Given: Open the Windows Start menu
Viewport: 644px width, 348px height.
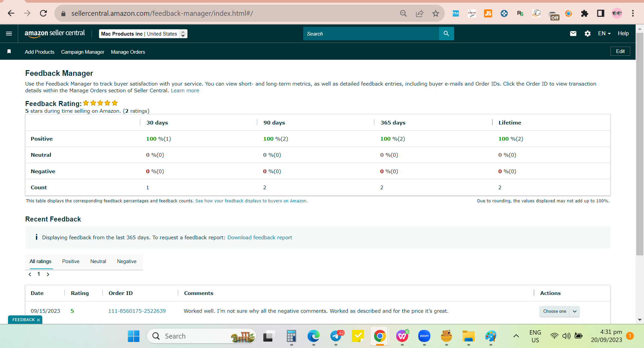Looking at the screenshot, I should (133, 336).
